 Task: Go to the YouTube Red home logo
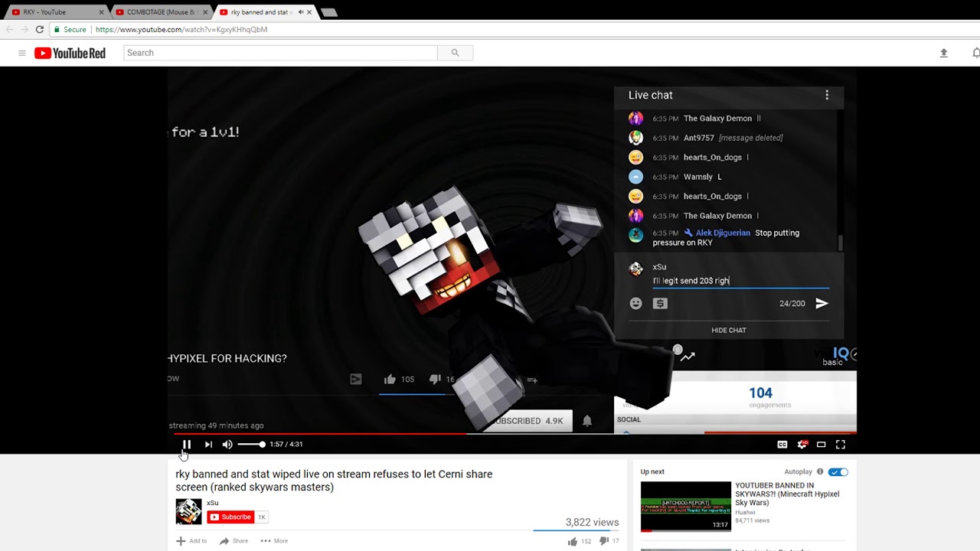[x=70, y=53]
